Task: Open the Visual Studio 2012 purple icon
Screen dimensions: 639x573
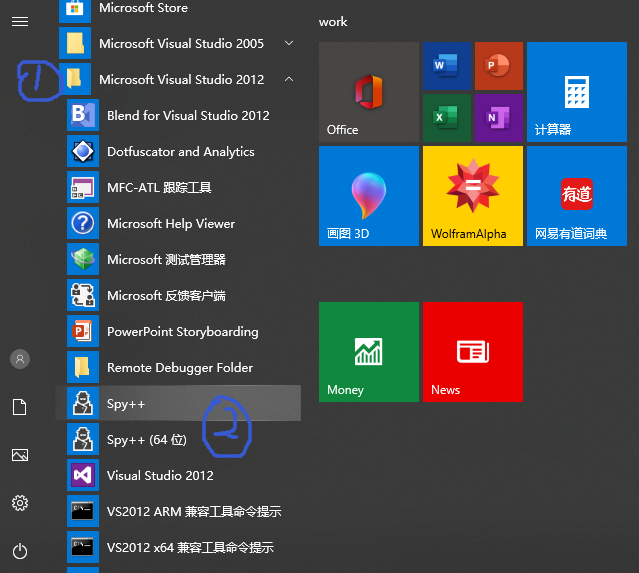Action: click(x=83, y=475)
